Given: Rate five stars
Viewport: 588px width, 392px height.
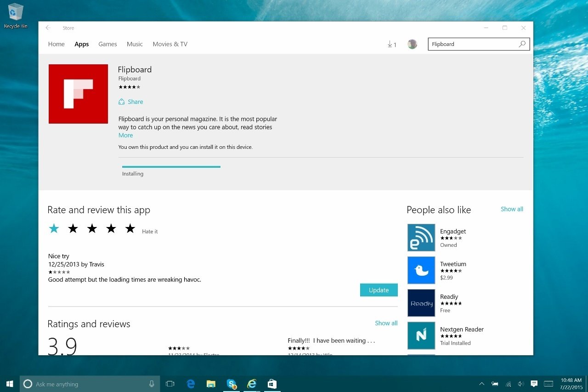Looking at the screenshot, I should pos(130,228).
